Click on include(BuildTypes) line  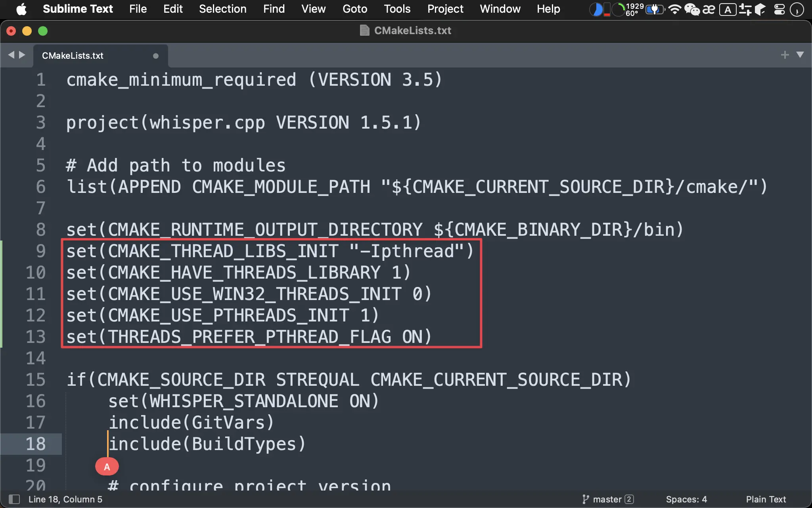click(x=207, y=444)
